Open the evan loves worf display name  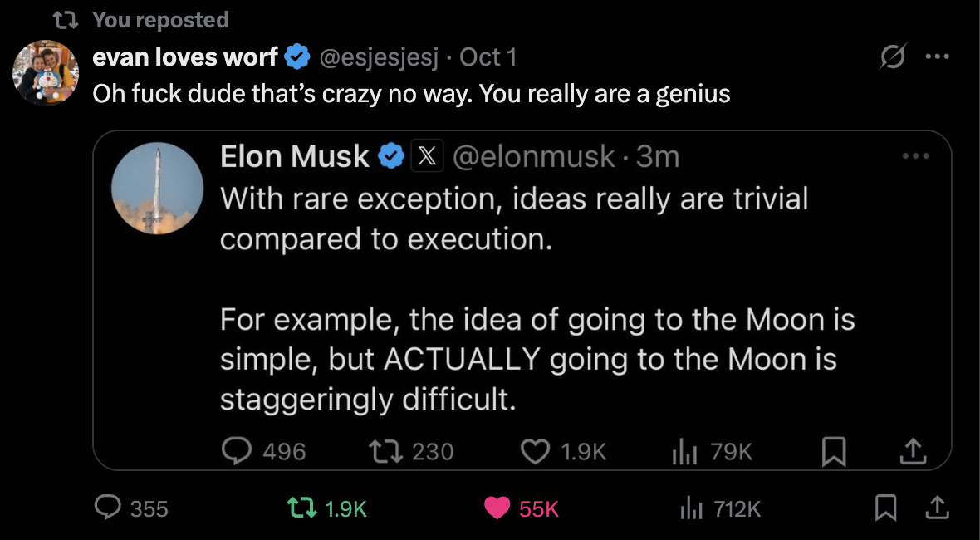point(185,57)
